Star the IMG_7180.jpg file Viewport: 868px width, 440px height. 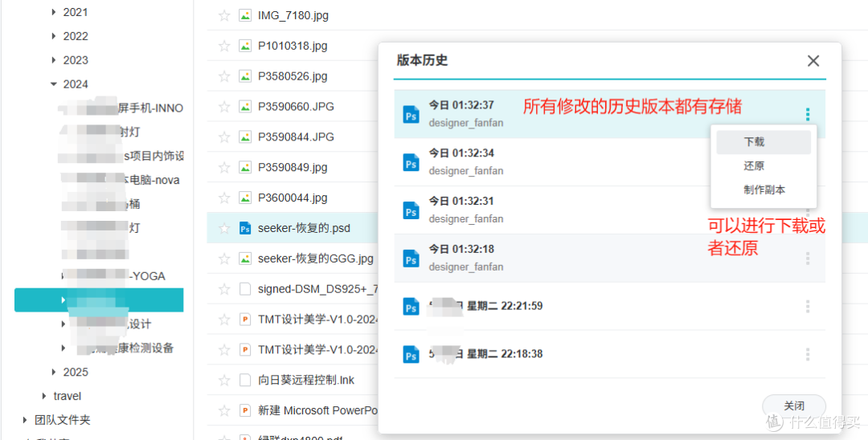click(x=224, y=15)
